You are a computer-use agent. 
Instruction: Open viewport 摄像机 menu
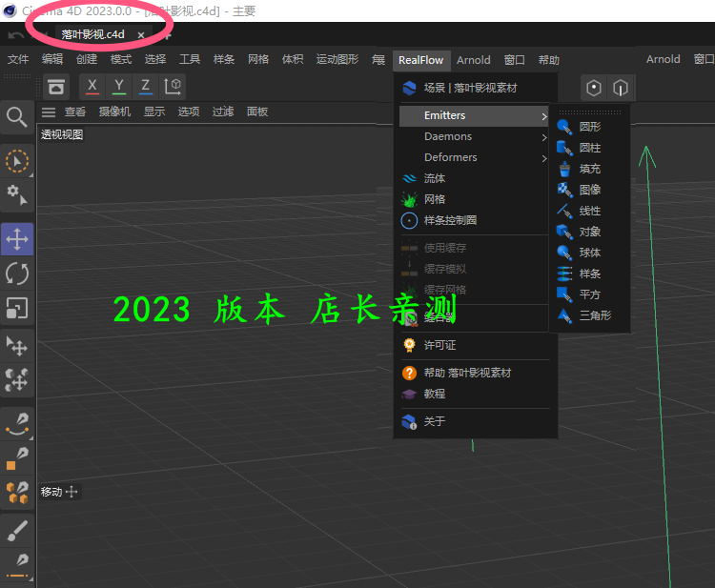coord(115,112)
